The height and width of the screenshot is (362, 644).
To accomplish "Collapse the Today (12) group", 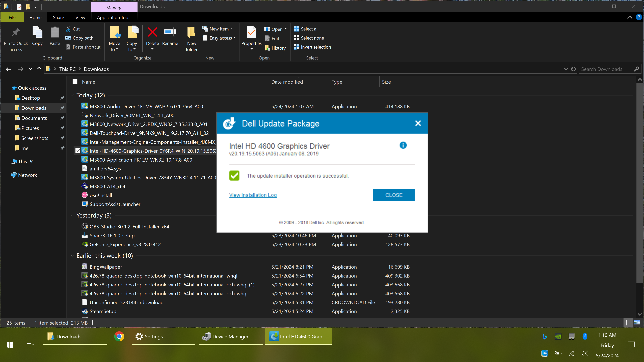I will click(72, 95).
